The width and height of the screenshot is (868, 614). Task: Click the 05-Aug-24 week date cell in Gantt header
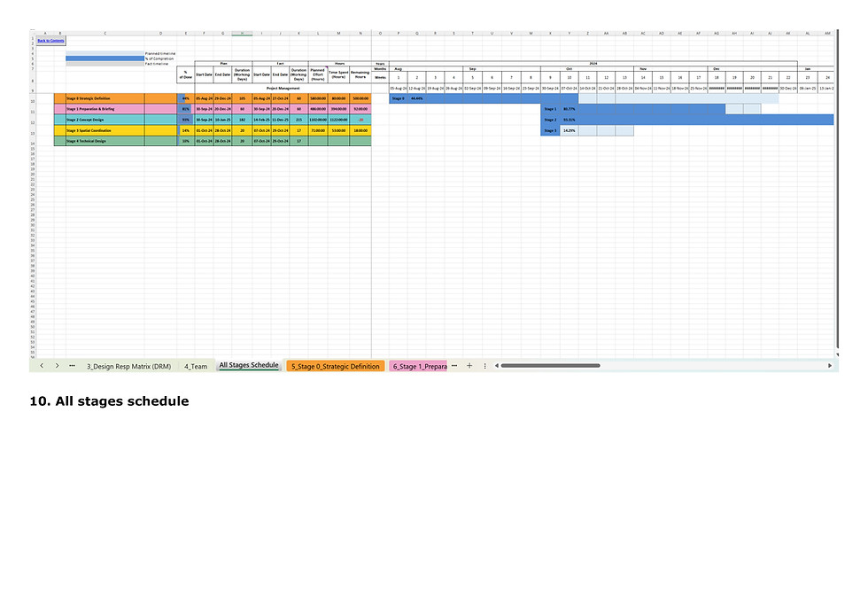click(x=398, y=89)
